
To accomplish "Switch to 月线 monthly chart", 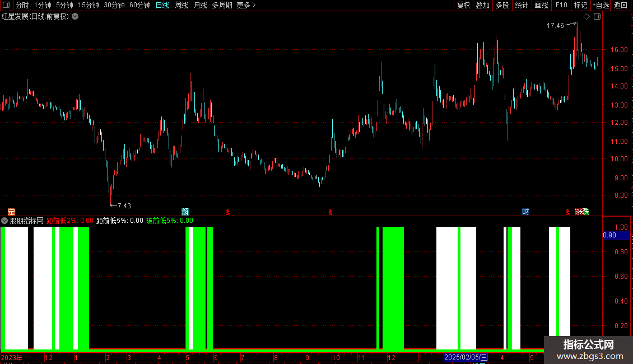I will point(200,5).
